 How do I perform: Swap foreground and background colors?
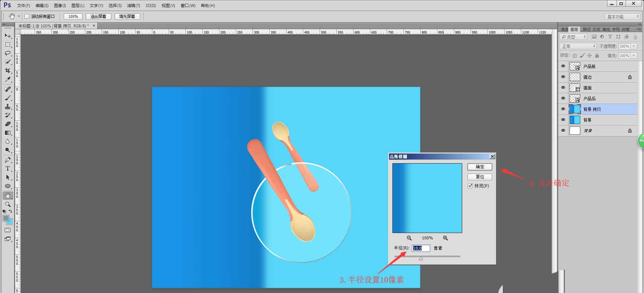10,211
